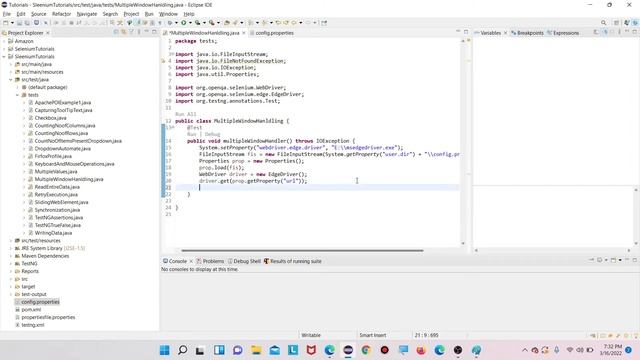
Task: Click the green Run button in toolbar
Action: click(184, 23)
